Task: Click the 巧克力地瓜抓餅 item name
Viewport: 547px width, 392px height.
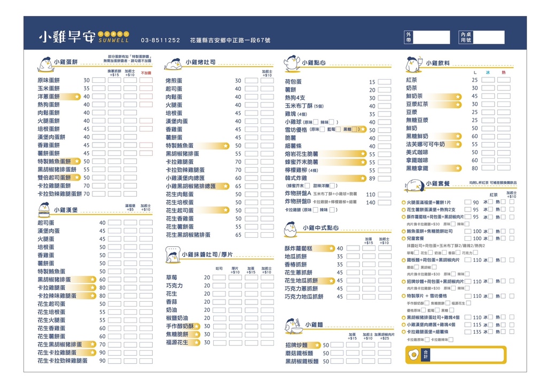Action: coord(304,297)
